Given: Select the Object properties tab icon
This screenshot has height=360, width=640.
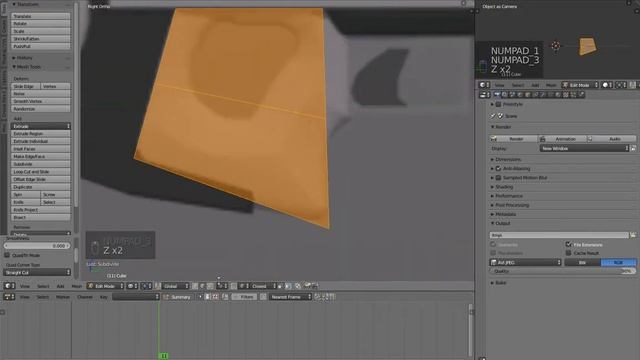Looking at the screenshot, I should pyautogui.click(x=528, y=95).
